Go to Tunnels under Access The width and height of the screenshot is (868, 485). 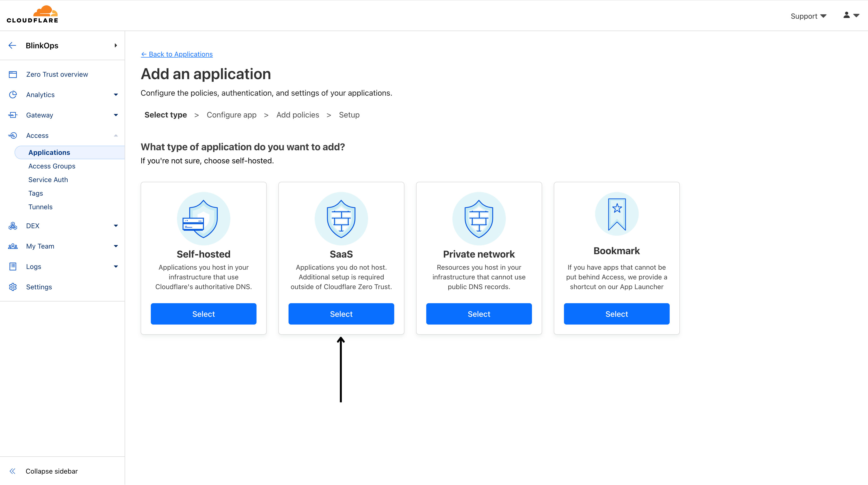point(40,207)
